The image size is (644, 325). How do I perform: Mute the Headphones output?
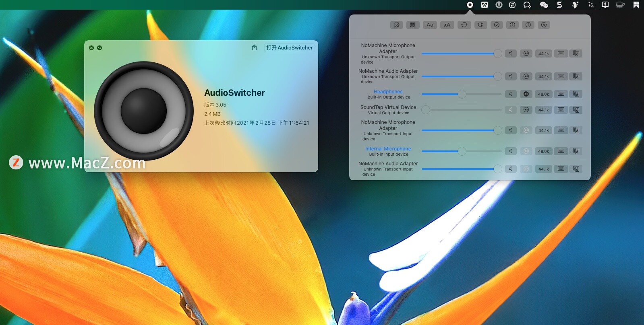coord(511,94)
